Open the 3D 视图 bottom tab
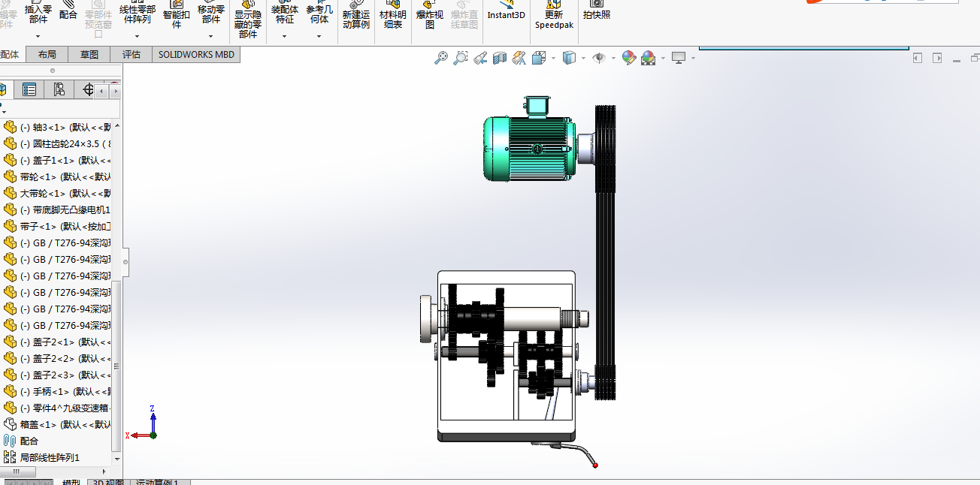 pos(108,482)
